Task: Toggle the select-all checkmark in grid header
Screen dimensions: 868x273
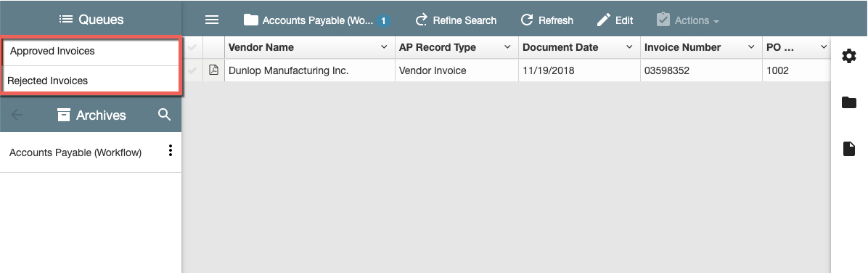Action: [192, 48]
